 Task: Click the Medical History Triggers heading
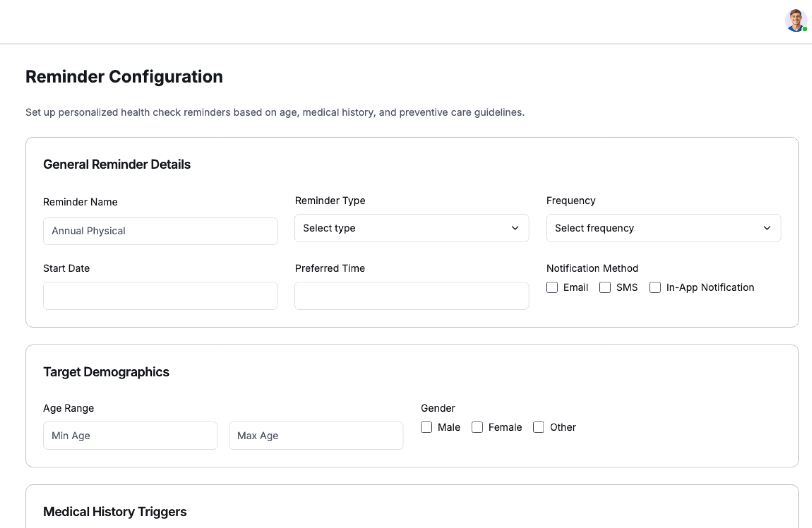[x=115, y=511]
